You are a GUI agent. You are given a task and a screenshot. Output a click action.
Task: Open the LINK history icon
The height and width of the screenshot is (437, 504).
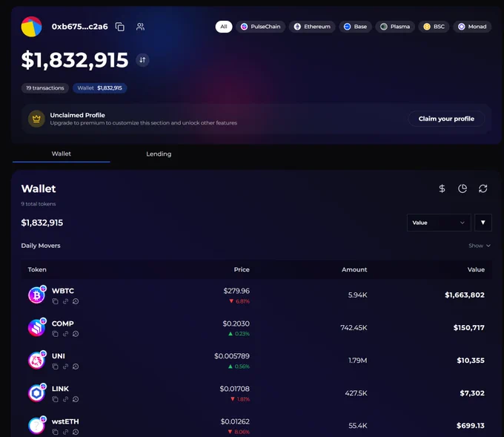(x=76, y=399)
